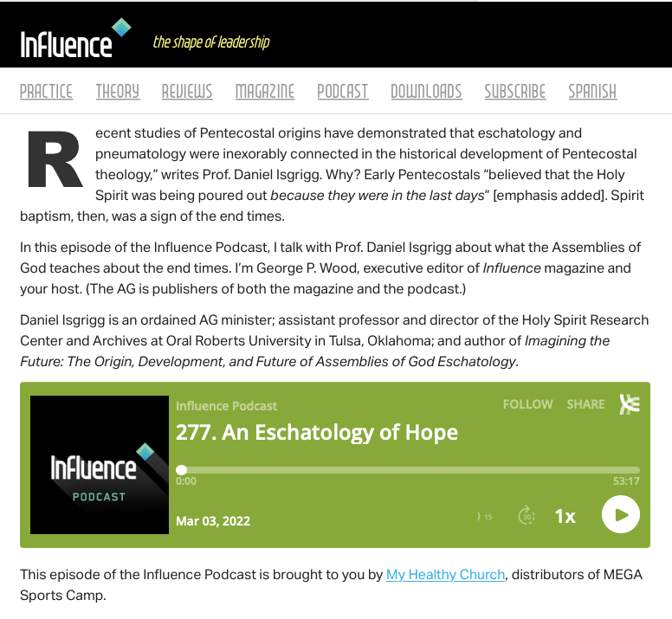The height and width of the screenshot is (619, 672).
Task: Select Subscribe in the navigation bar
Action: pos(514,91)
